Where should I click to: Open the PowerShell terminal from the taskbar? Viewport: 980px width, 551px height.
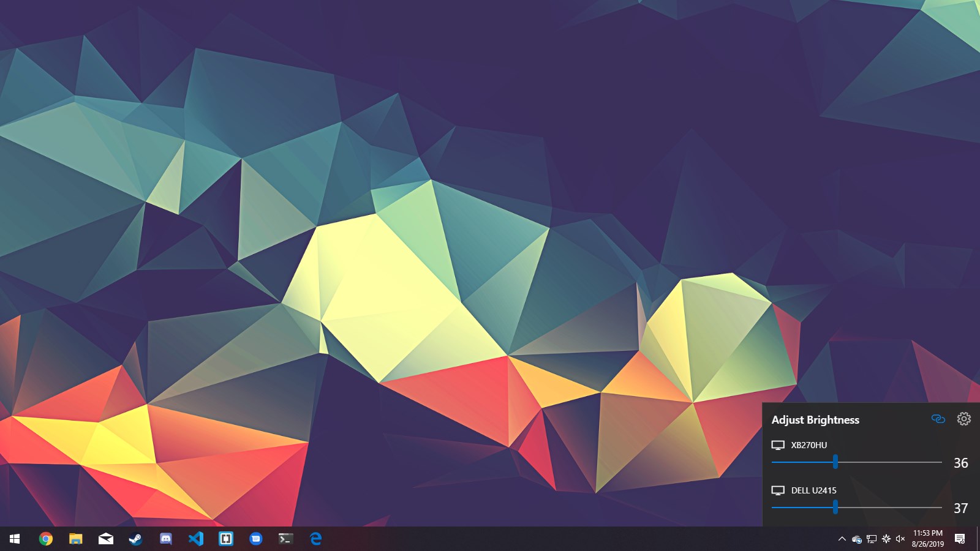pos(285,539)
